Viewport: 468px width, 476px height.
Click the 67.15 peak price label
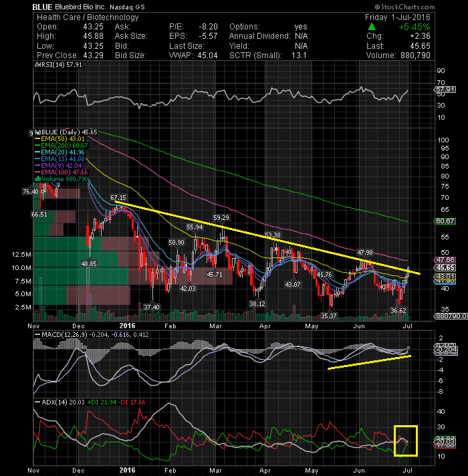pos(118,198)
